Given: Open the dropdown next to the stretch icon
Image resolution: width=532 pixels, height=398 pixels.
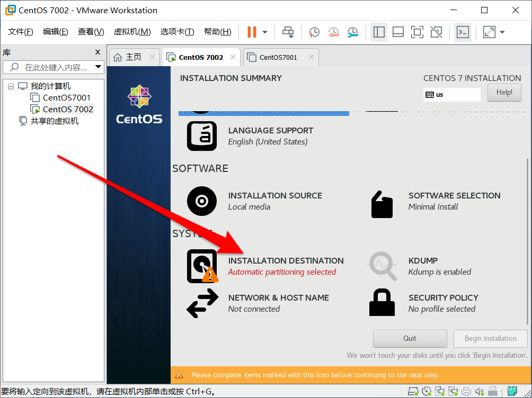Looking at the screenshot, I should pos(502,32).
